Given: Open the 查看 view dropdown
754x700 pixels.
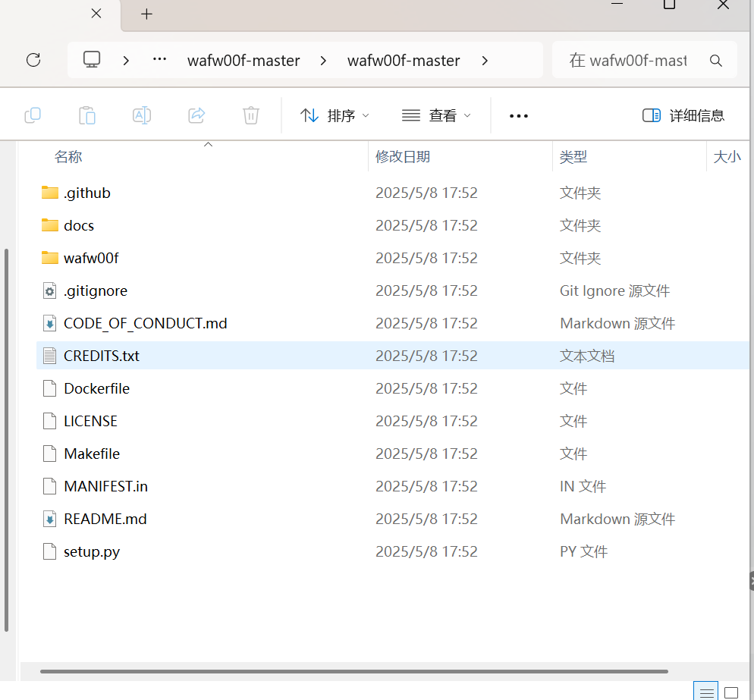Looking at the screenshot, I should (x=436, y=115).
